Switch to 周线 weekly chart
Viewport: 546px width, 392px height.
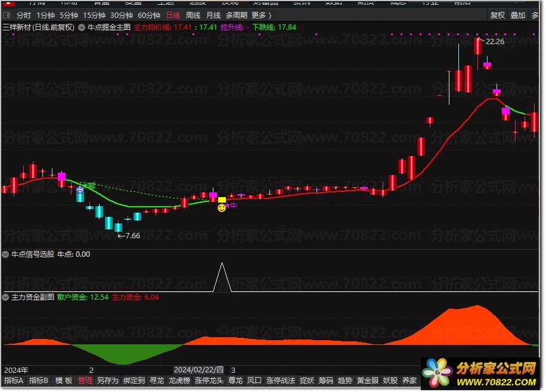pos(193,15)
